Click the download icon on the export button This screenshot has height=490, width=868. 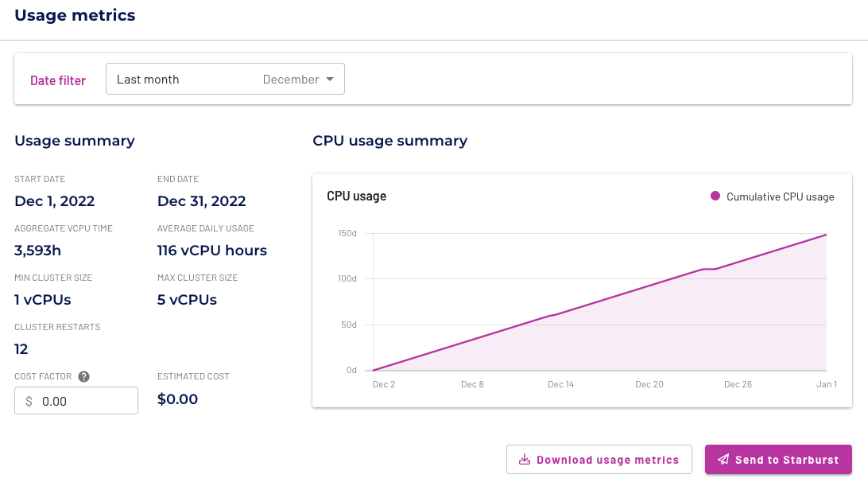coord(525,459)
